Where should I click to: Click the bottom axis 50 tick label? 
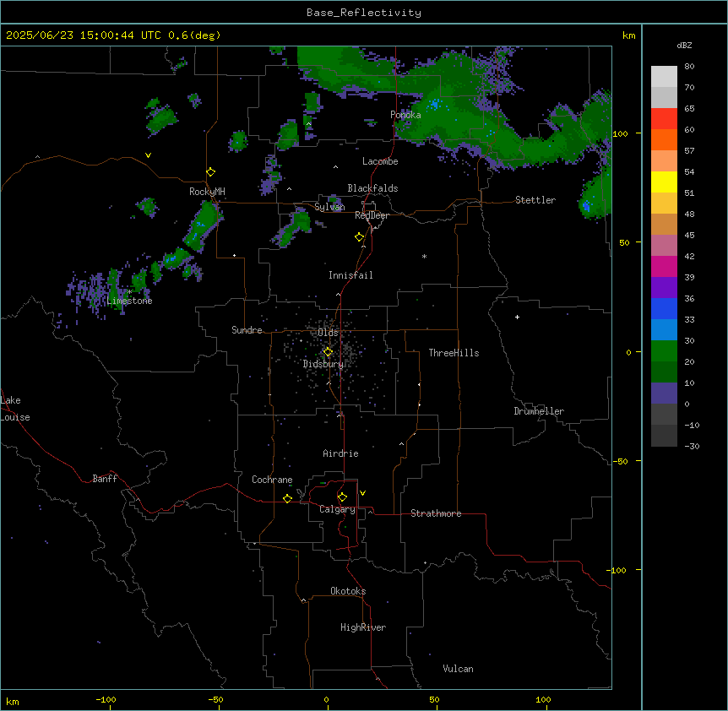click(x=434, y=699)
